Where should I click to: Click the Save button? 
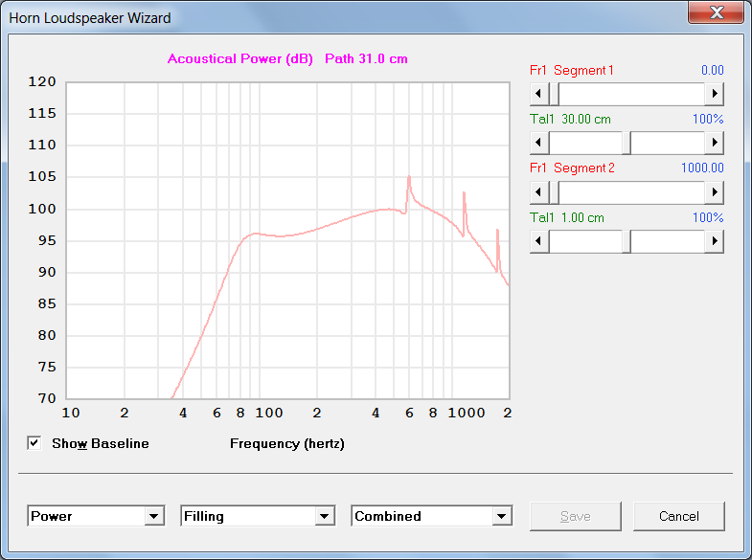pyautogui.click(x=576, y=516)
